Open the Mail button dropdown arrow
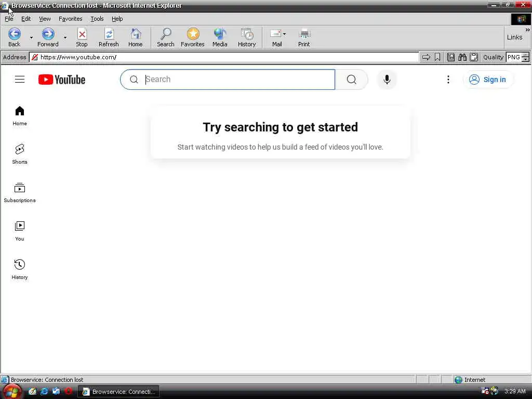Viewport: 532px width, 399px height. [284, 34]
